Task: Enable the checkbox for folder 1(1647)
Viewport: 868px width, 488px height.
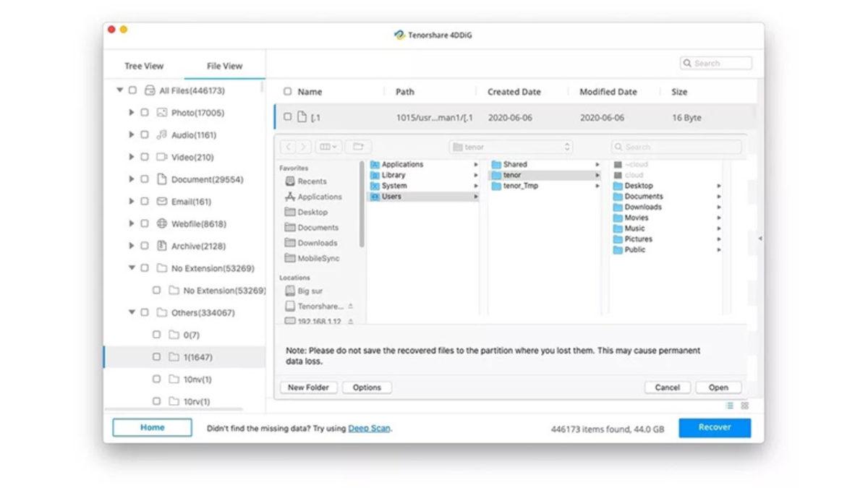Action: tap(156, 356)
